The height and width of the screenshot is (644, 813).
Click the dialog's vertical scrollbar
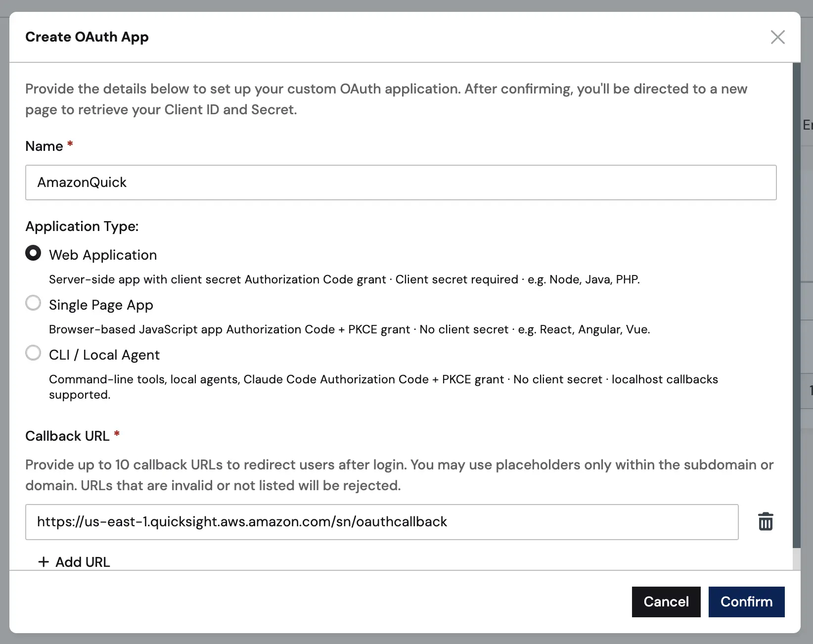pyautogui.click(x=796, y=305)
